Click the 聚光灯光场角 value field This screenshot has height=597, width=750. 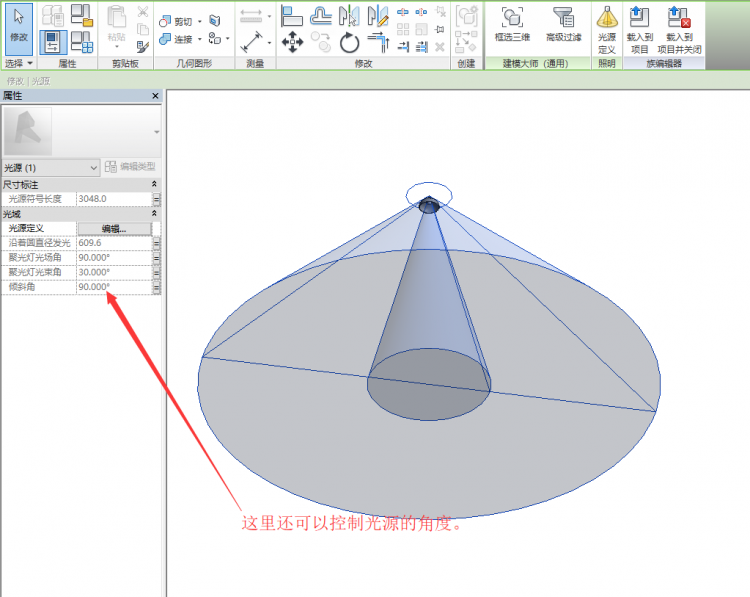click(x=114, y=258)
